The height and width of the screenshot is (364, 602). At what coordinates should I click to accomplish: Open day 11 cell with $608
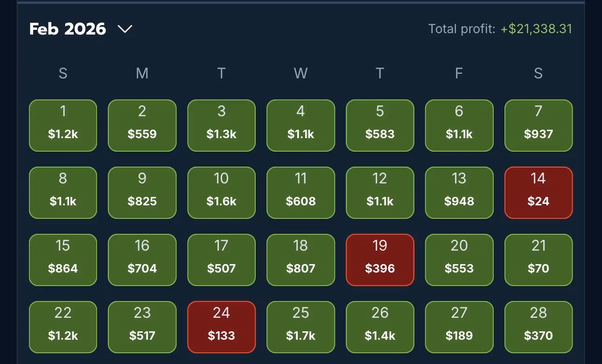click(x=301, y=193)
